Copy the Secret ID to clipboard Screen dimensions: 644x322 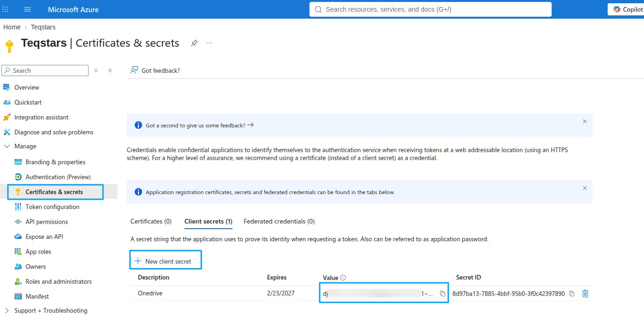coord(572,294)
